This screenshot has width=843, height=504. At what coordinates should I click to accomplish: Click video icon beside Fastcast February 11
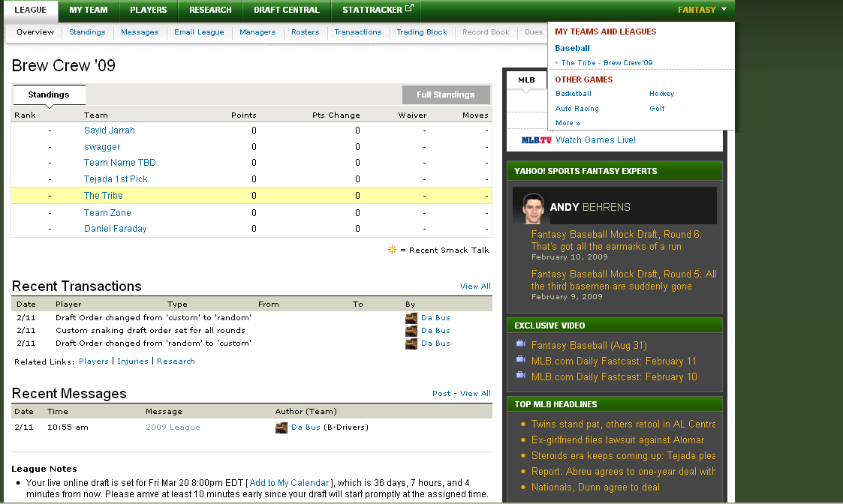(x=520, y=359)
